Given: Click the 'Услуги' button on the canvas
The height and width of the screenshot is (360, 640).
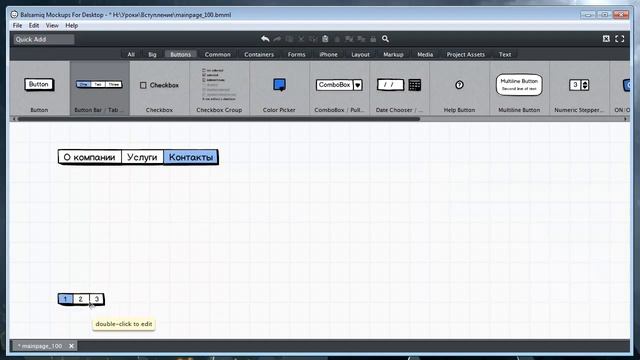Looking at the screenshot, I should pos(142,157).
